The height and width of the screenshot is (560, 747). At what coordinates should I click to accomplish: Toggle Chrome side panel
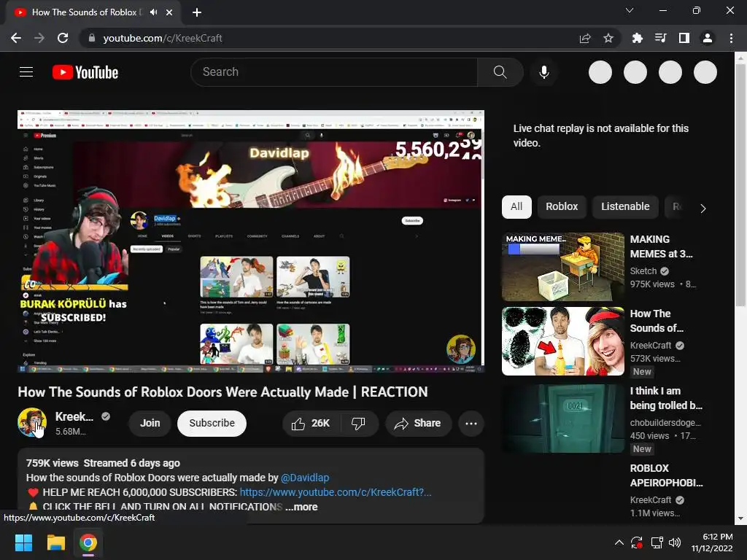684,38
